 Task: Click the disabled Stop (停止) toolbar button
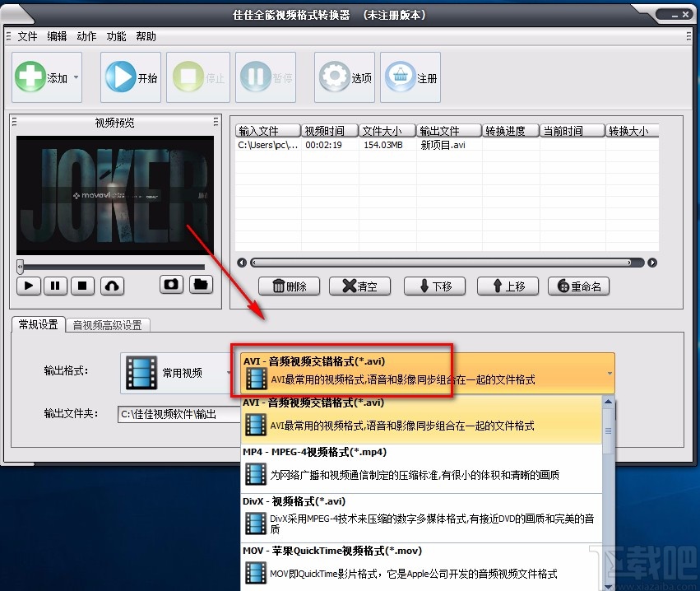pyautogui.click(x=198, y=77)
